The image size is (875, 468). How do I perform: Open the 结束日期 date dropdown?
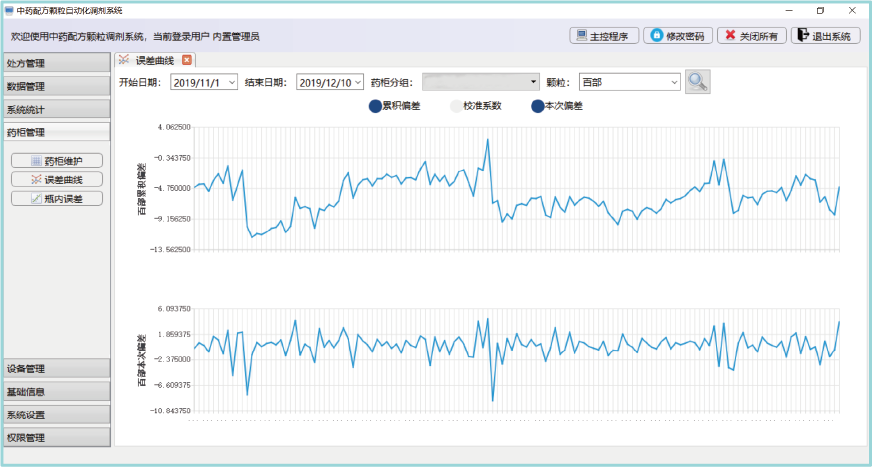pos(358,83)
